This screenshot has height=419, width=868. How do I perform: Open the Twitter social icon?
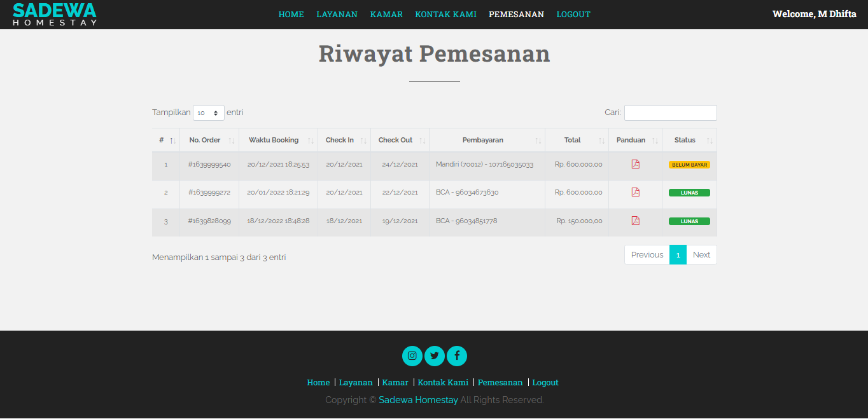(x=435, y=356)
